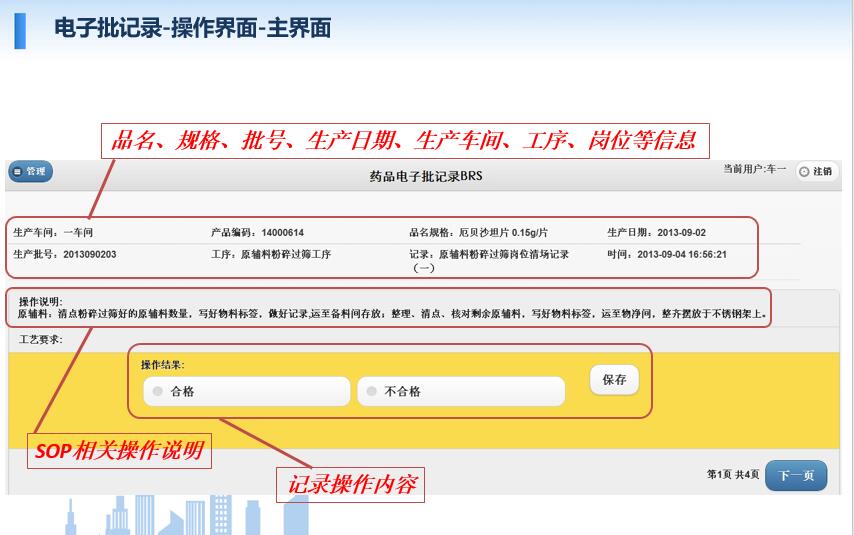Go to next page with 下一页
Screen dimensions: 854x535
tap(796, 476)
